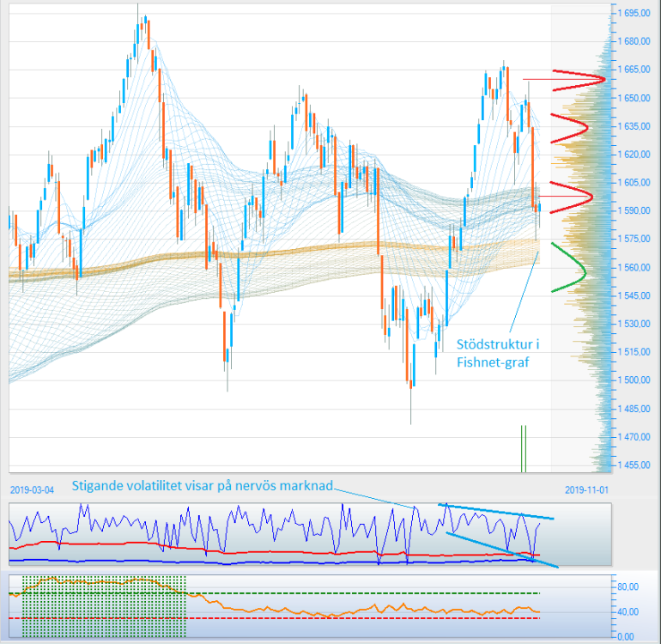
Task: Click the 1 530,00 price axis label
Action: (x=634, y=324)
